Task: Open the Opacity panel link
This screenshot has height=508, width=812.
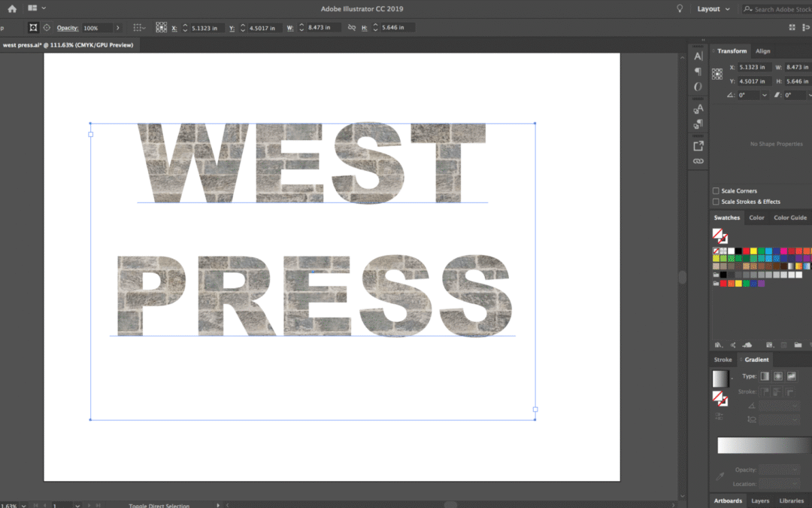Action: (68, 28)
